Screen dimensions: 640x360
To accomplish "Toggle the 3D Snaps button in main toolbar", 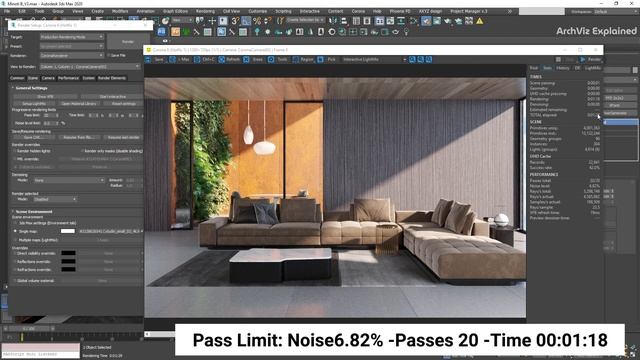I will (x=235, y=21).
